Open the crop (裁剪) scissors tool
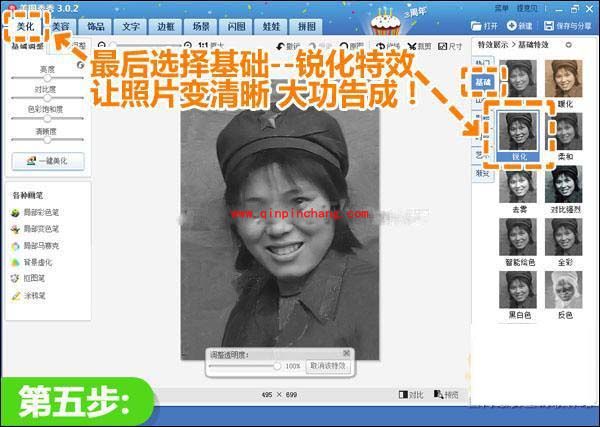This screenshot has height=427, width=600. 419,46
